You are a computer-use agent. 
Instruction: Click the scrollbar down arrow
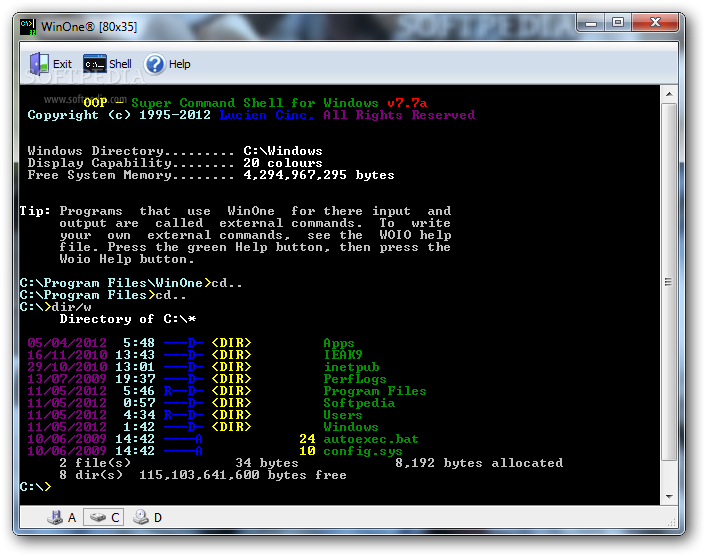point(669,497)
